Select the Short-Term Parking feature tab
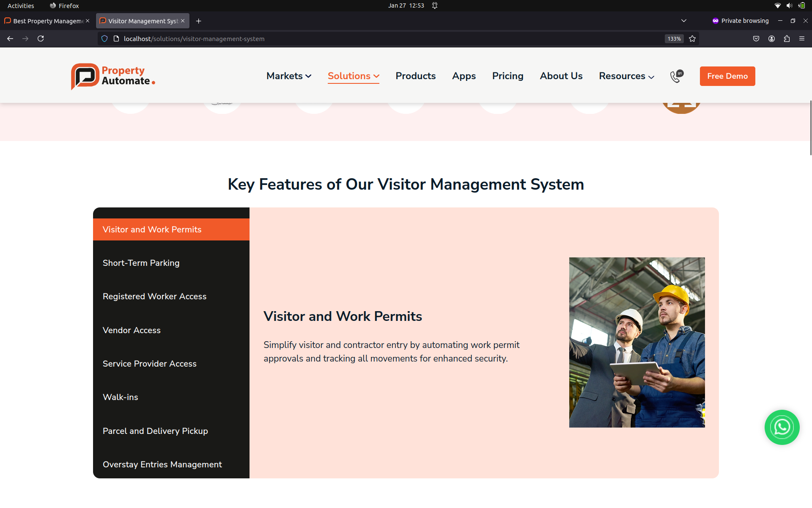The width and height of the screenshot is (812, 508). [141, 263]
